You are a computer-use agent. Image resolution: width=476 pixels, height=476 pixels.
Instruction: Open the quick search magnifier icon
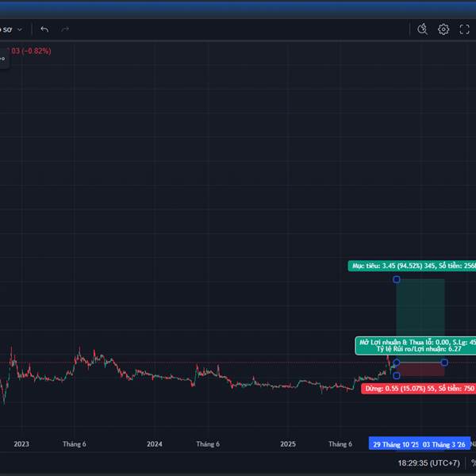tap(423, 29)
